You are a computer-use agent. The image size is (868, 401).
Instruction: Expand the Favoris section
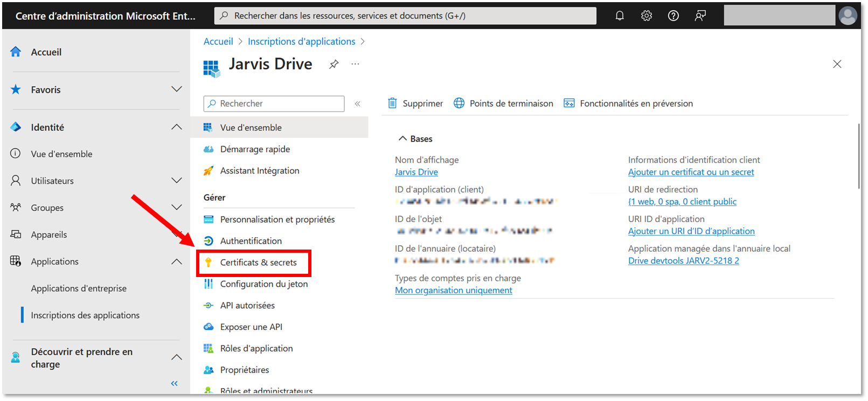tap(176, 89)
